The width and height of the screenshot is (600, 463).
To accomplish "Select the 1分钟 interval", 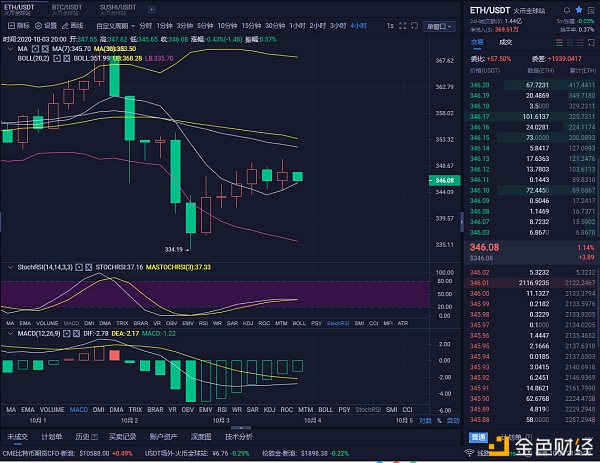I will tap(165, 26).
